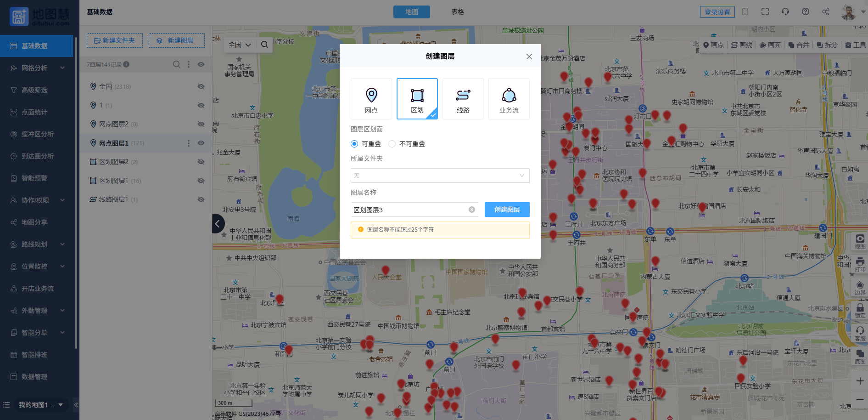Viewport: 868px width, 420px height.
Task: Select the 不可重叠 radio option
Action: point(392,144)
